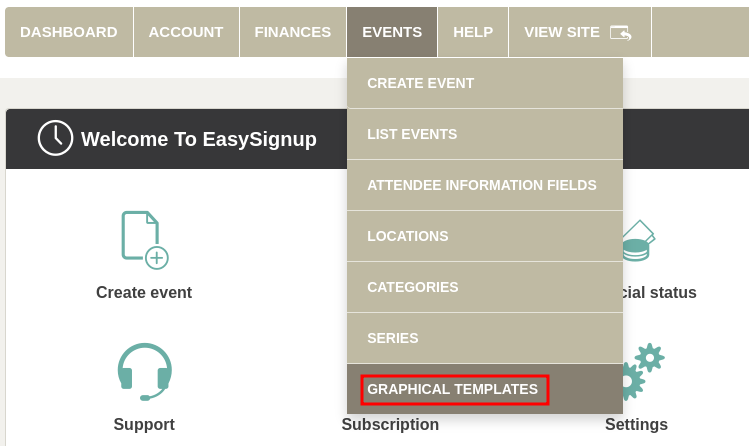This screenshot has width=749, height=446.
Task: Click the clock icon beside Welcome heading
Action: [55, 138]
